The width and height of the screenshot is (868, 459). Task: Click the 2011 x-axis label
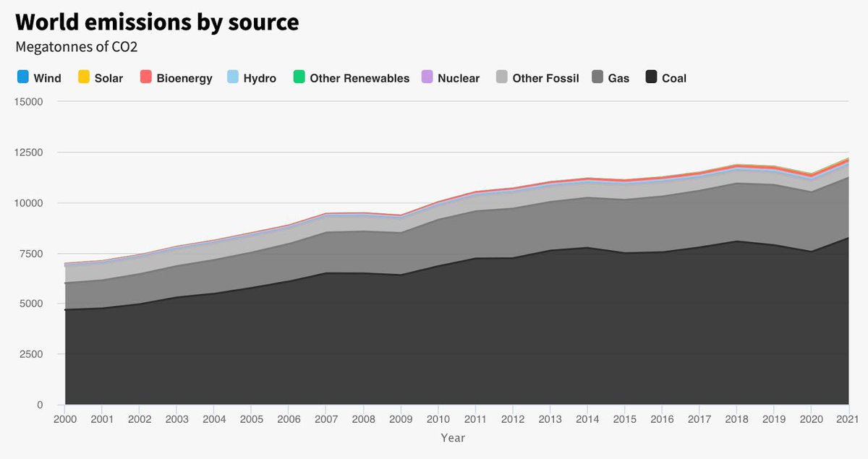click(x=475, y=419)
